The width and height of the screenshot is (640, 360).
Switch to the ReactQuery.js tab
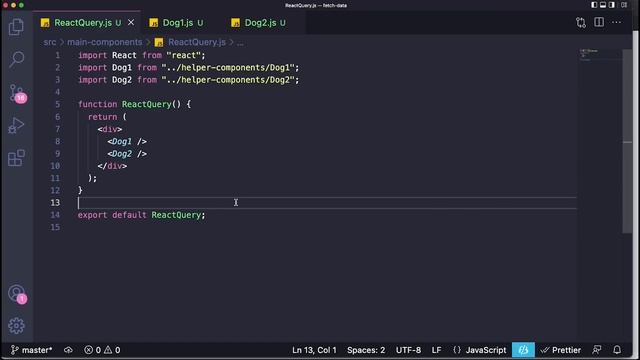83,23
